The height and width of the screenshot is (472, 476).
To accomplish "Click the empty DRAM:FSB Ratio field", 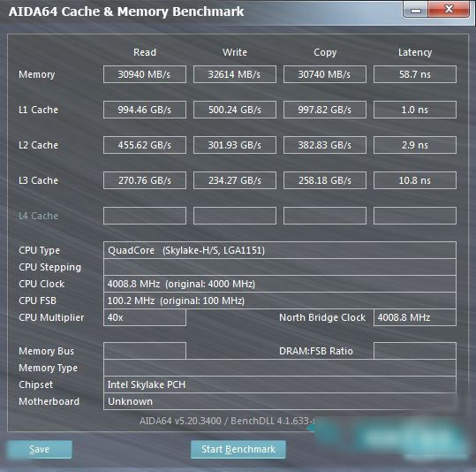I will click(415, 351).
